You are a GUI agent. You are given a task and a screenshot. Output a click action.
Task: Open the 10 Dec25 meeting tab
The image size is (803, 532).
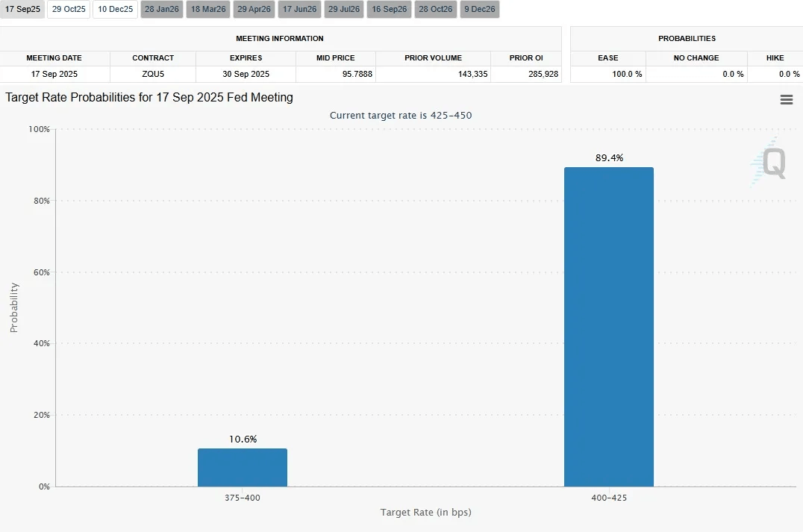(x=115, y=10)
